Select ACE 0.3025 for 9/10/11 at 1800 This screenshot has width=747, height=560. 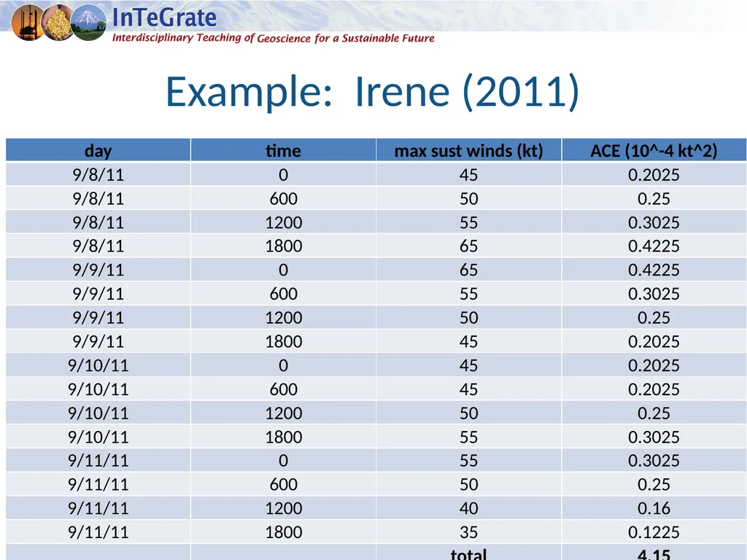click(x=654, y=436)
